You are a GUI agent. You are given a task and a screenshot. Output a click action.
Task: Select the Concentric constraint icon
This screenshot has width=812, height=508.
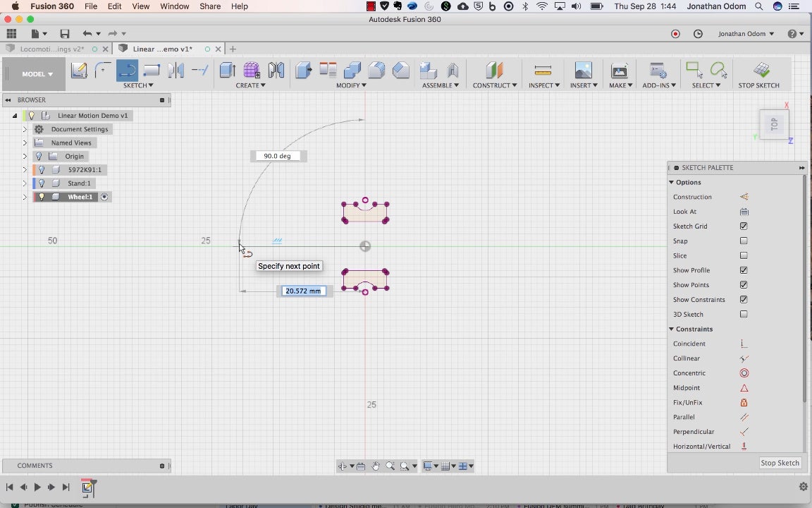tap(744, 373)
